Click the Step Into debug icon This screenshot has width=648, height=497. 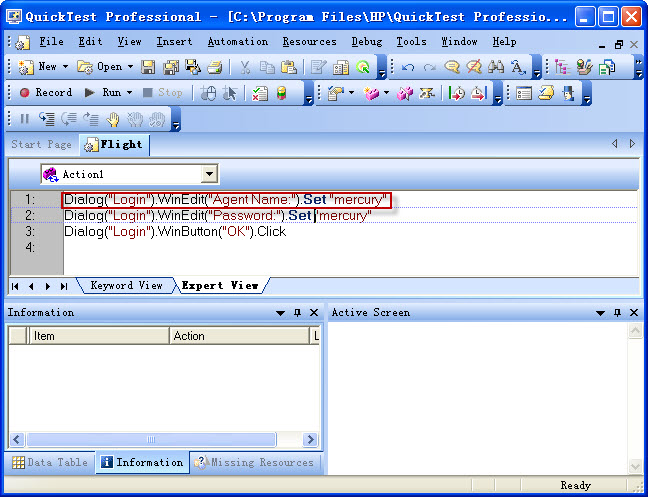[x=47, y=119]
